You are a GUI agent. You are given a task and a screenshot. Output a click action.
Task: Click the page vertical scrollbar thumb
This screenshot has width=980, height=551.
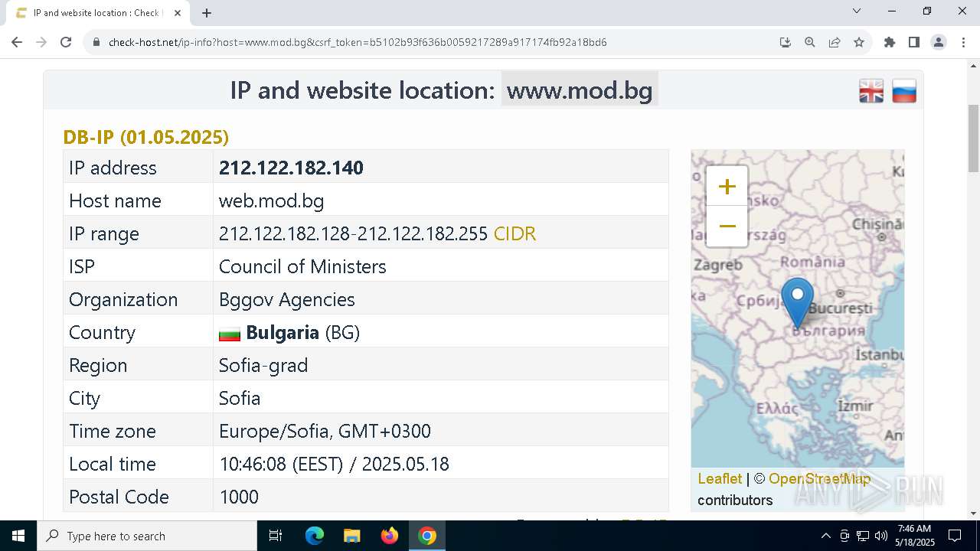(x=973, y=138)
